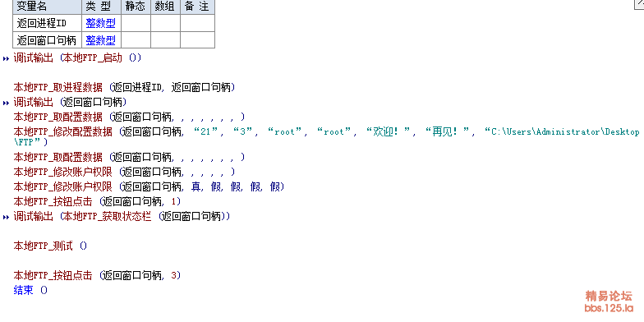Image resolution: width=644 pixels, height=322 pixels.
Task: Click the bbs.125.la forum link
Action: [609, 308]
